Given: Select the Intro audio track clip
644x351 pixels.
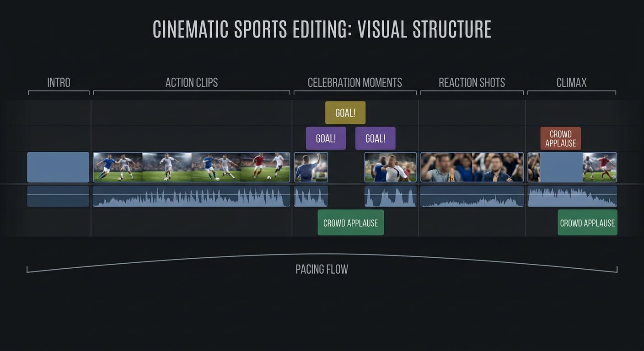Looking at the screenshot, I should (x=58, y=196).
